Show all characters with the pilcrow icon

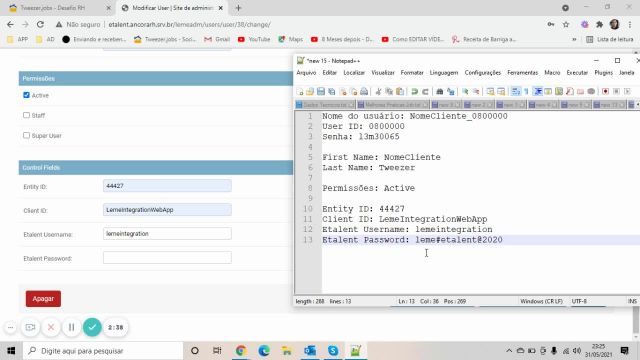coord(526,91)
